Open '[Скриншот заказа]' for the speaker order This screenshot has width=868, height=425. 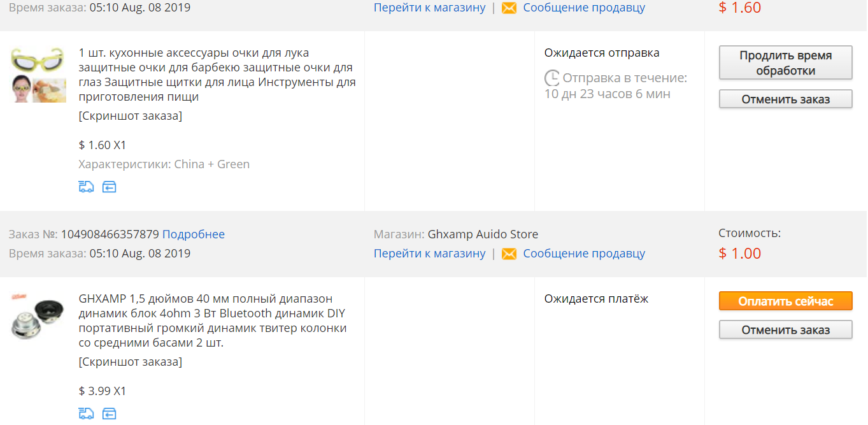tap(131, 362)
